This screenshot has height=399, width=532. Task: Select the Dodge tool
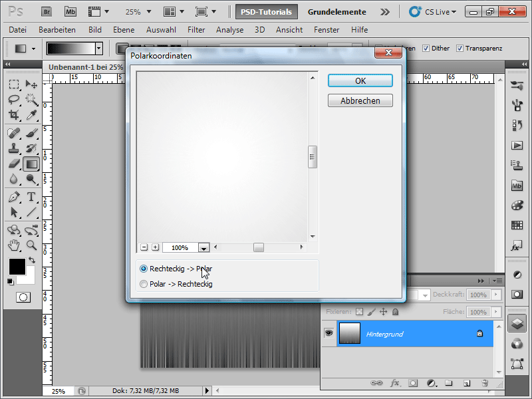[31, 179]
